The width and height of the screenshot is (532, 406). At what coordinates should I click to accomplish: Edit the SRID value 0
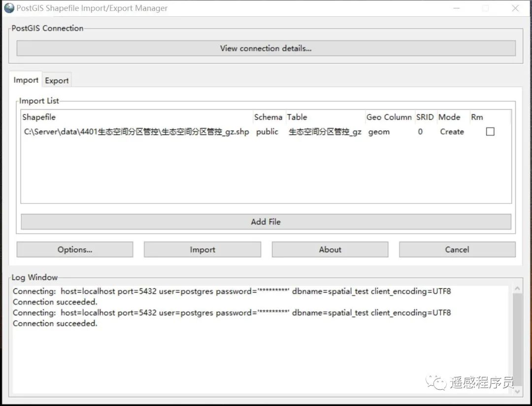pos(420,132)
